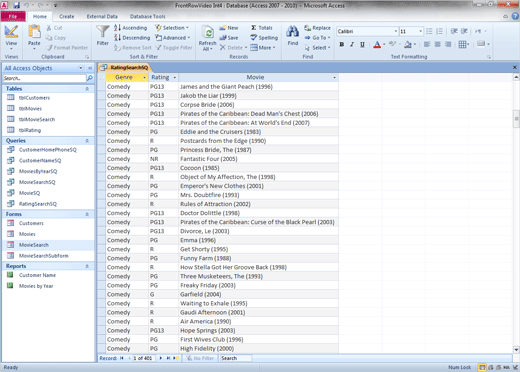Open the File tab
Image resolution: width=520 pixels, height=372 pixels.
(13, 16)
